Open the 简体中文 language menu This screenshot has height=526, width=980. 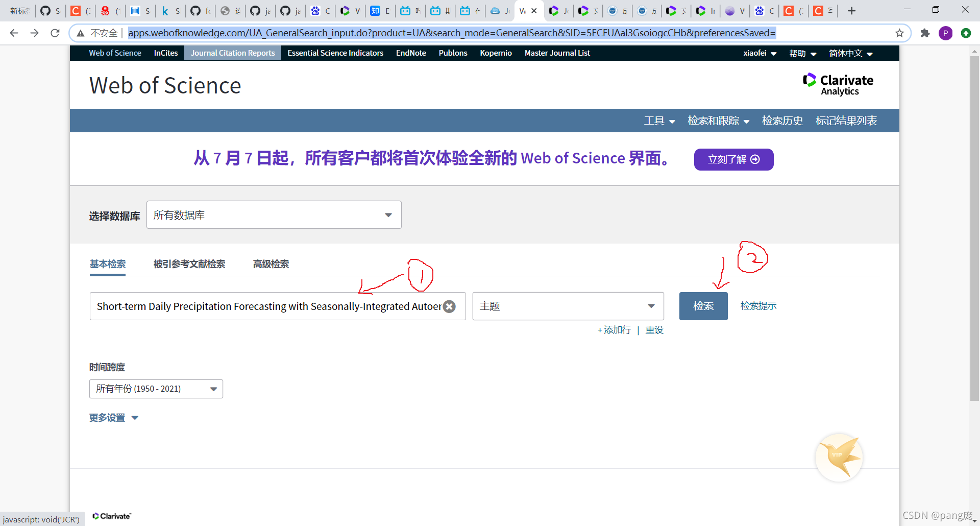point(850,53)
